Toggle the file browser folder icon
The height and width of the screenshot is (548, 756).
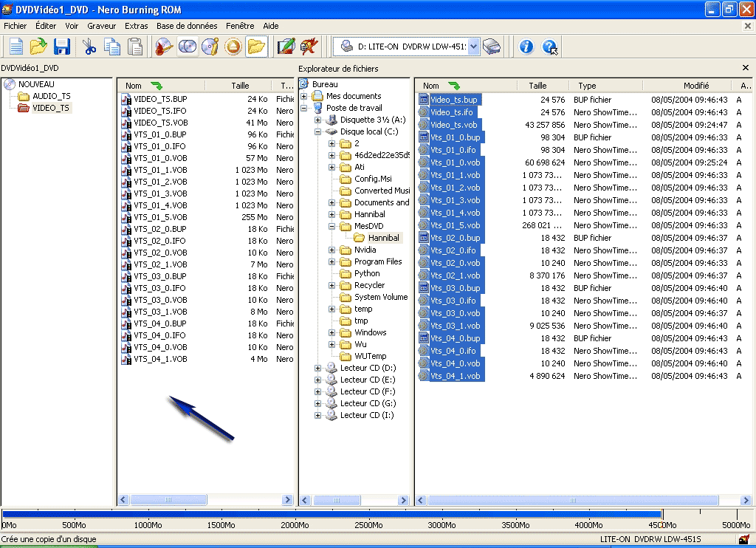pos(256,47)
